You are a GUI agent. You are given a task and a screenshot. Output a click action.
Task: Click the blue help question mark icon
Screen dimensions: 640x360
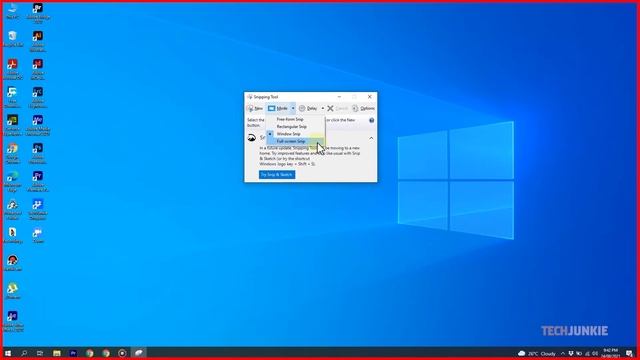coord(371,120)
